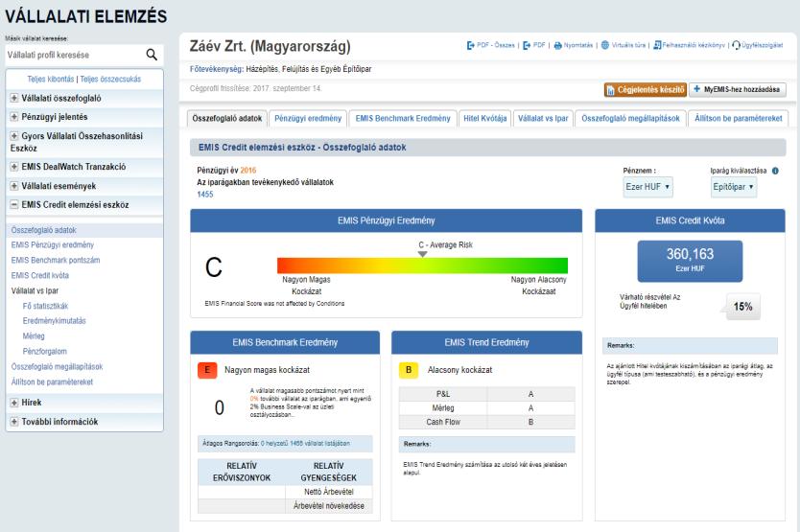Click the yellow B rating badge
800x532 pixels.
click(x=409, y=370)
